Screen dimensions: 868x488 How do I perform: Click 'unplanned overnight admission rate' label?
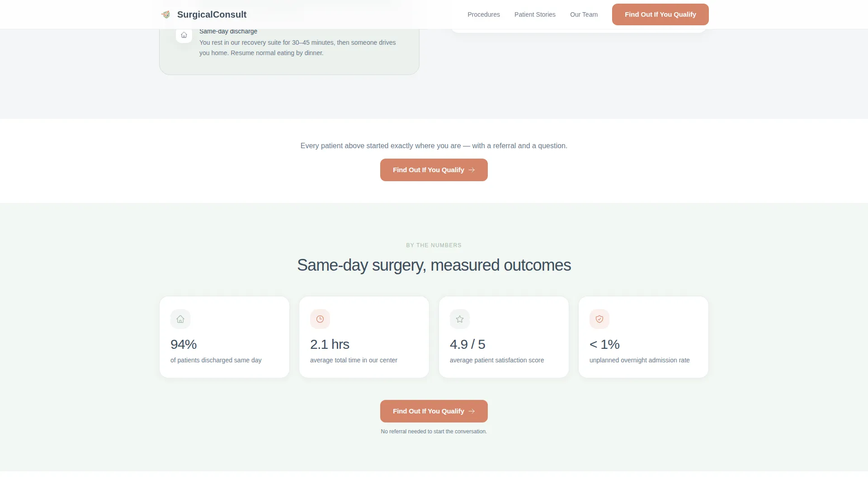pyautogui.click(x=639, y=360)
